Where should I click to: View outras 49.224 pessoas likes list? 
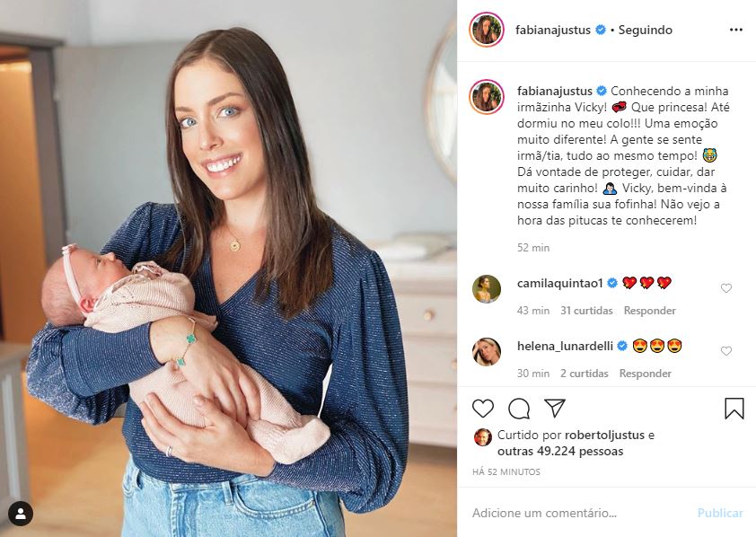[560, 451]
